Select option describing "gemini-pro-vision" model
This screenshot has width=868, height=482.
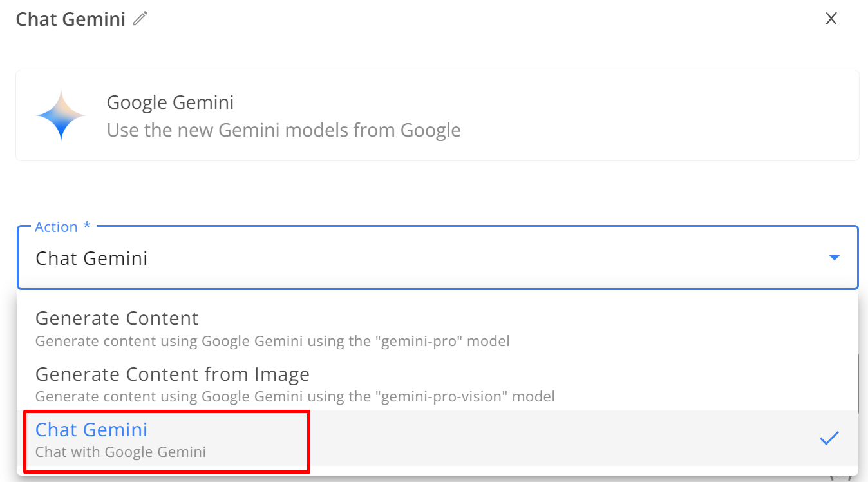[x=295, y=396]
